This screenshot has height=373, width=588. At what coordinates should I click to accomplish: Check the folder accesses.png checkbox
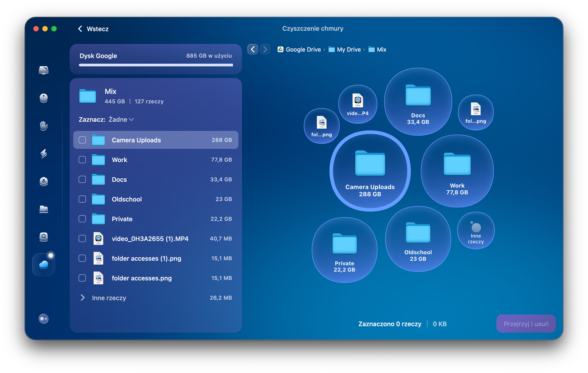(82, 278)
